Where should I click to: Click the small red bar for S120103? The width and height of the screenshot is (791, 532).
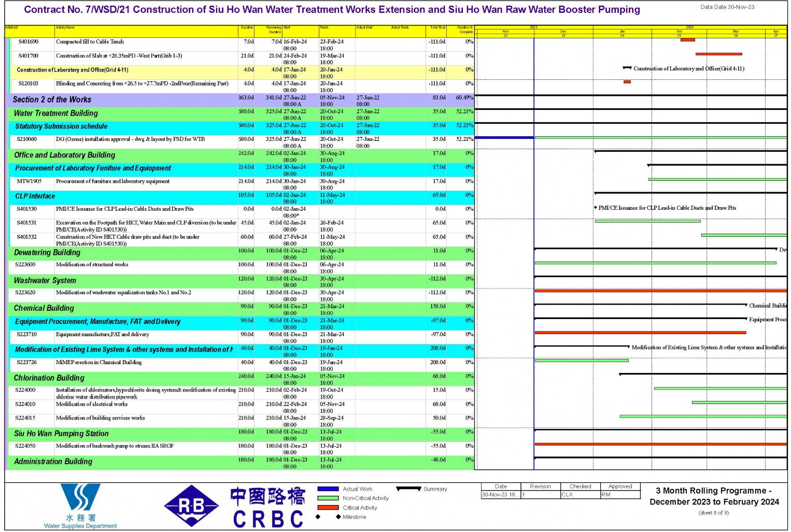click(x=627, y=82)
